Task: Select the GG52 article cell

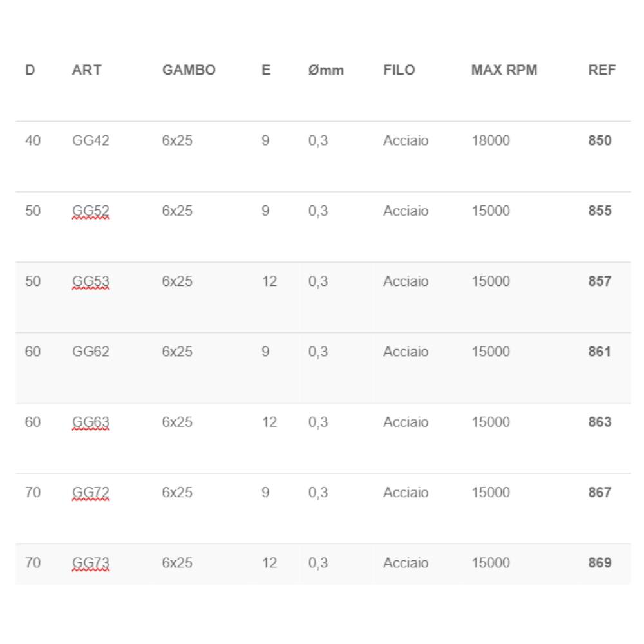Action: [x=91, y=211]
